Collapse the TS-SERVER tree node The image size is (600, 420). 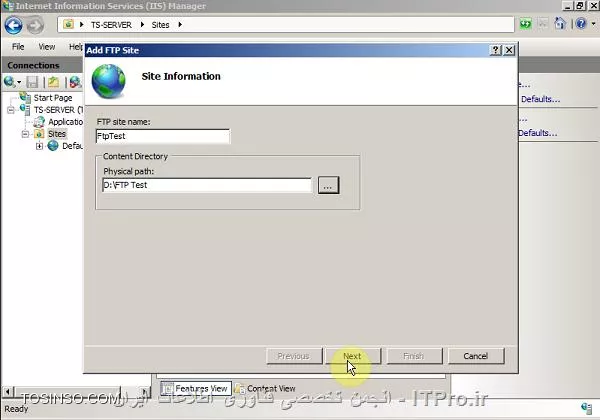pos(11,110)
